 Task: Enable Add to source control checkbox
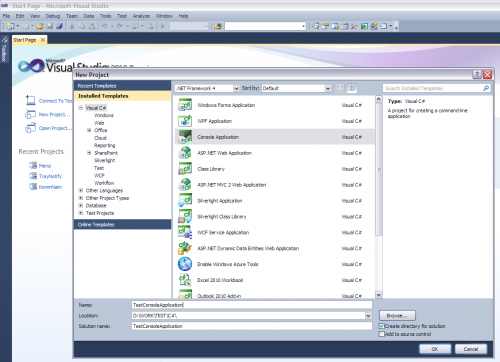click(x=382, y=334)
